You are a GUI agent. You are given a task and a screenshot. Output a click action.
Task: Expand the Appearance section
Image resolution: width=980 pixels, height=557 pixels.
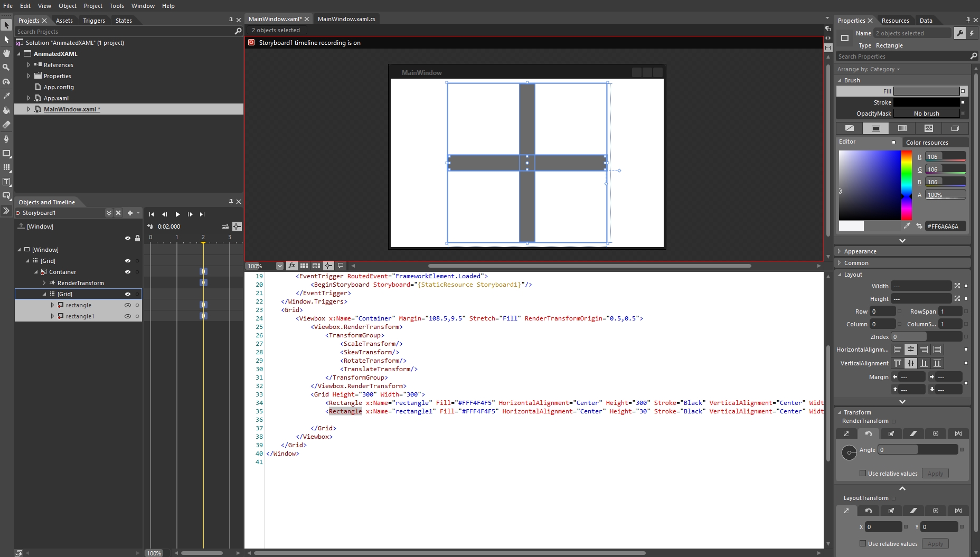860,251
